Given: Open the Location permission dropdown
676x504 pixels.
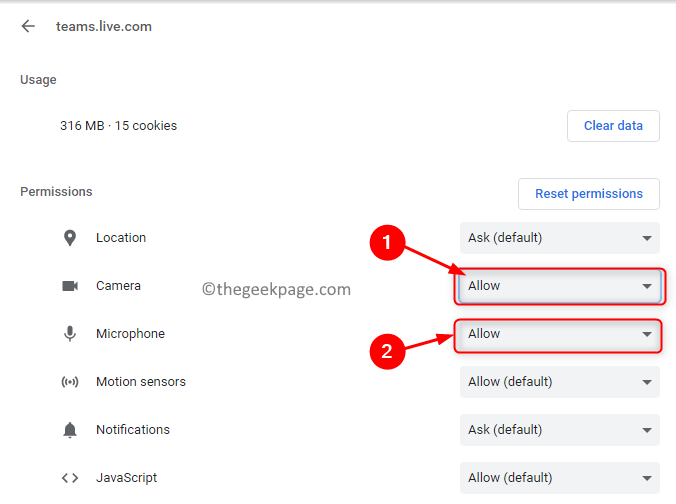Looking at the screenshot, I should pyautogui.click(x=560, y=238).
